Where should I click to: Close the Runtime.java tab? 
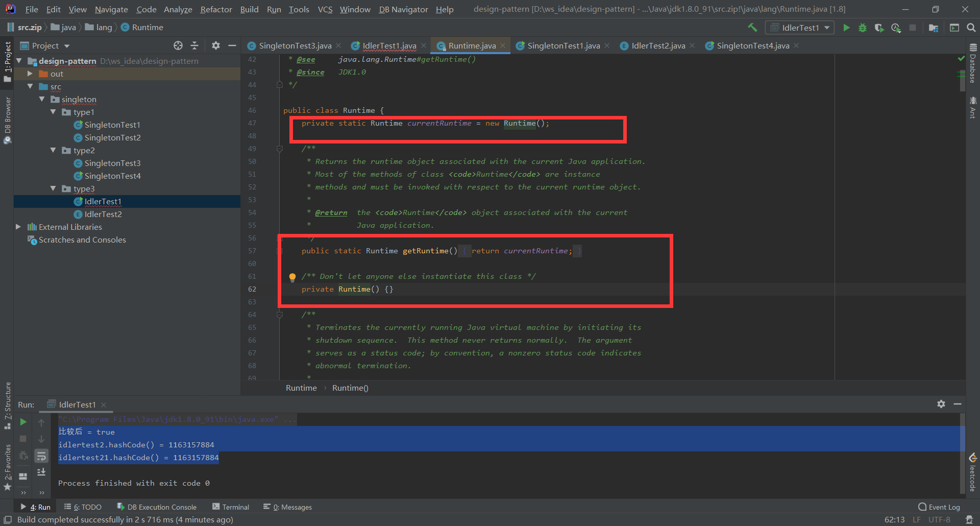click(503, 45)
